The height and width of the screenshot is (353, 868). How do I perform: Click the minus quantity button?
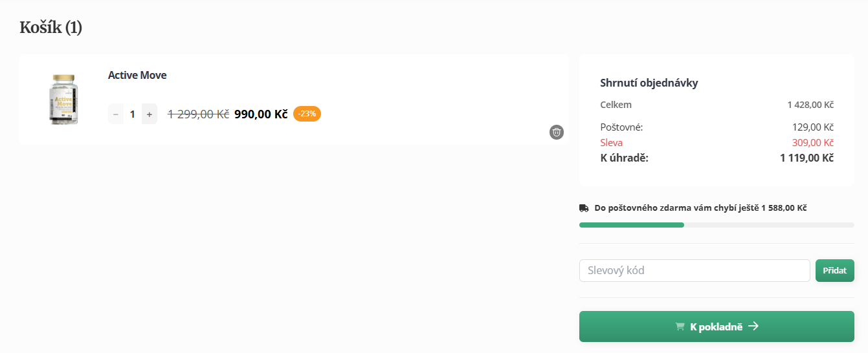pos(116,114)
